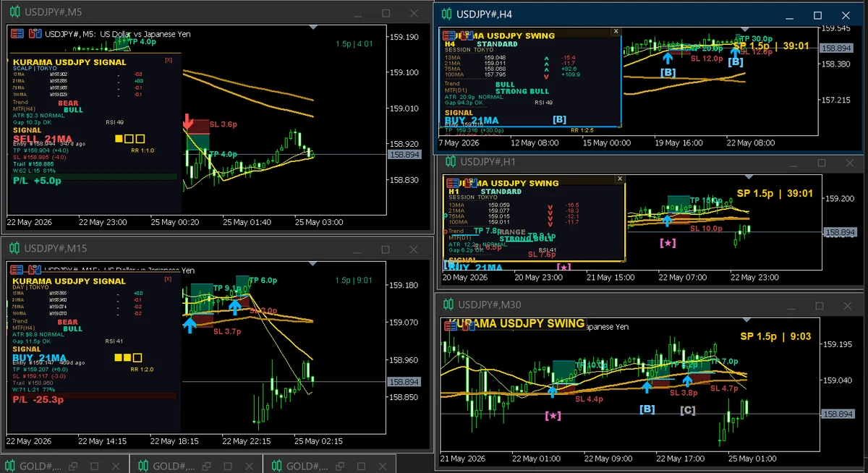
Task: Click the M5 current price label 158.894
Action: [x=404, y=155]
